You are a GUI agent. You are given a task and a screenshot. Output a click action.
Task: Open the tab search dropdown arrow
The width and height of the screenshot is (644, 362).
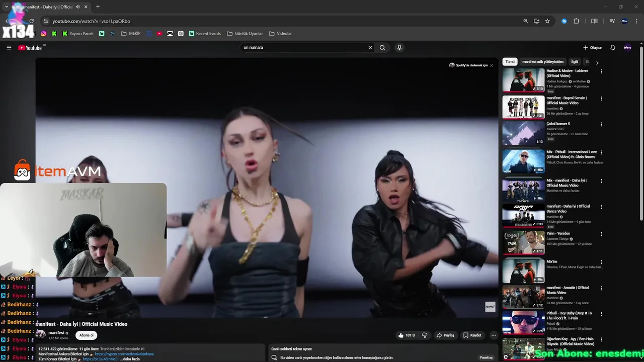[7, 7]
